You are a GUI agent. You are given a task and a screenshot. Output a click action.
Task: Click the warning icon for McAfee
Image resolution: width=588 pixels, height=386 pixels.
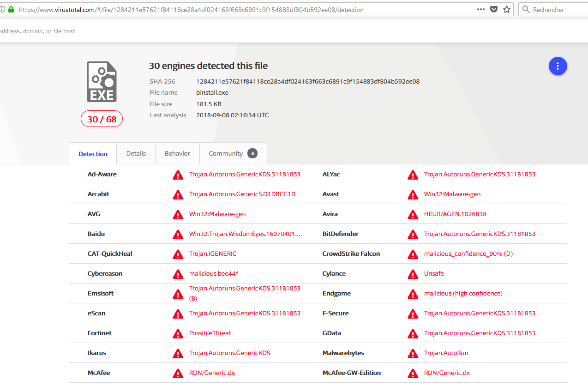[178, 373]
